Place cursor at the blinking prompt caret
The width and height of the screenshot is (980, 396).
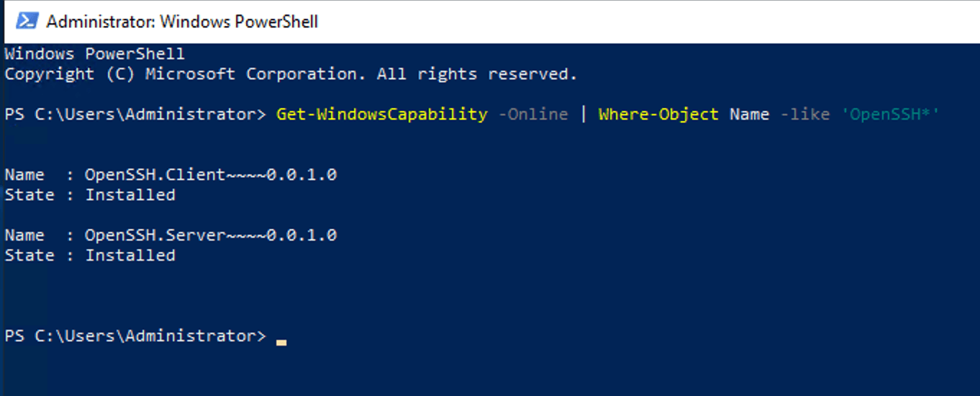click(x=281, y=343)
